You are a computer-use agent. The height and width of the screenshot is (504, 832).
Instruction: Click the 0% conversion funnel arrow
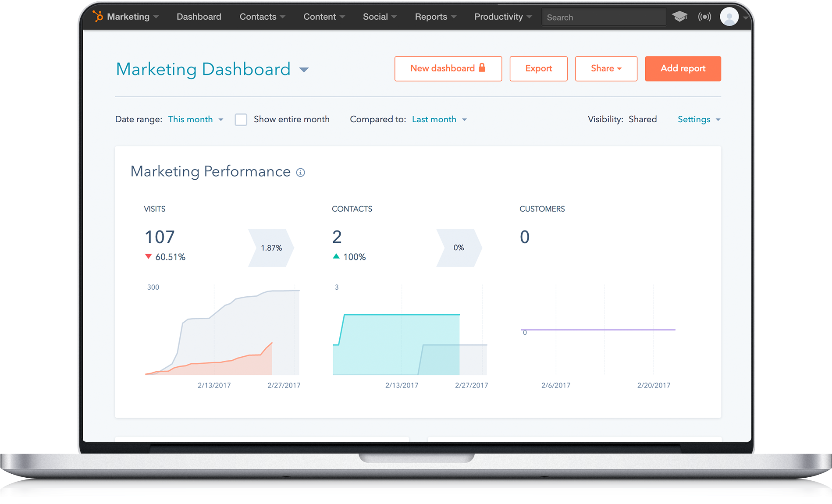click(459, 248)
